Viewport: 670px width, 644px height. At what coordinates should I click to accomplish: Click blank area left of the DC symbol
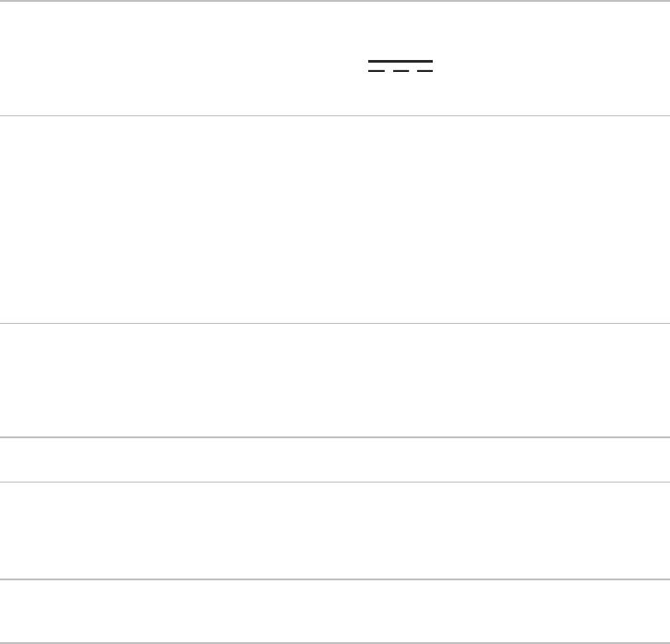click(185, 66)
